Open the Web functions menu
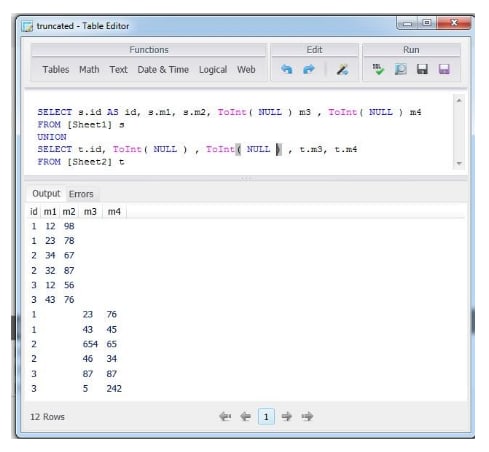 click(x=246, y=70)
